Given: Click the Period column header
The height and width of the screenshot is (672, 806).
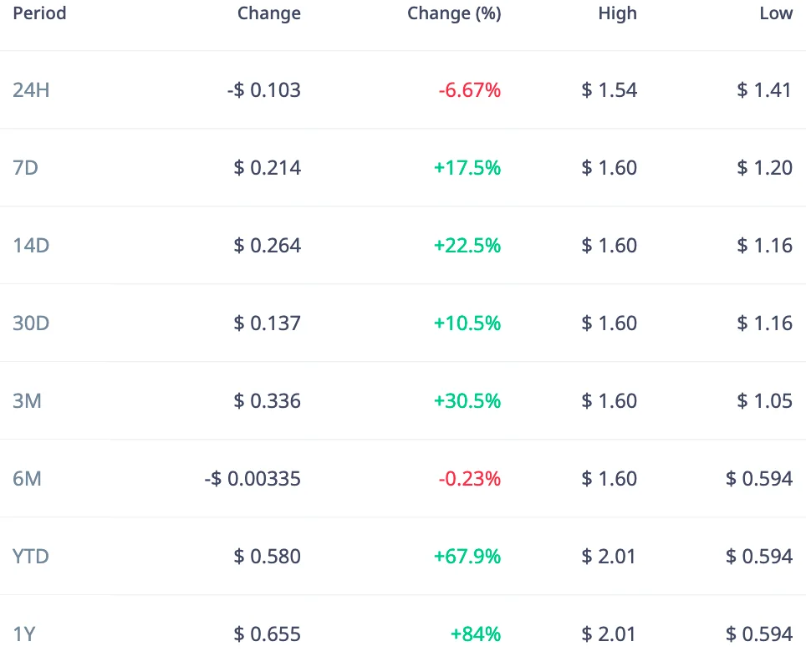Looking at the screenshot, I should pos(39,13).
